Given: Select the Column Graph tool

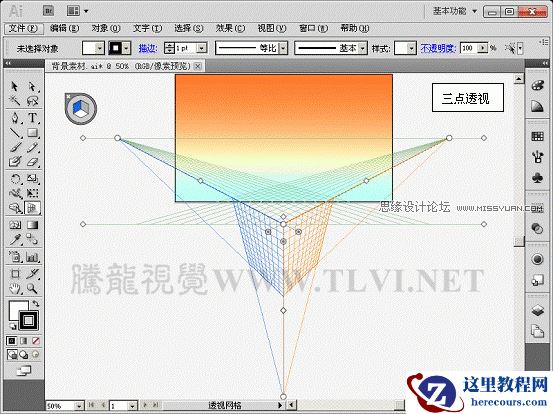Looking at the screenshot, I should point(32,256).
